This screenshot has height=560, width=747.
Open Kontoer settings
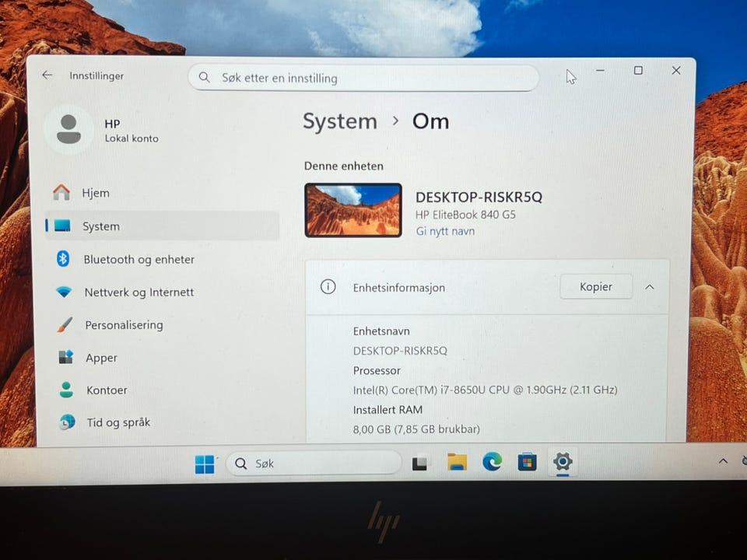(x=162, y=390)
